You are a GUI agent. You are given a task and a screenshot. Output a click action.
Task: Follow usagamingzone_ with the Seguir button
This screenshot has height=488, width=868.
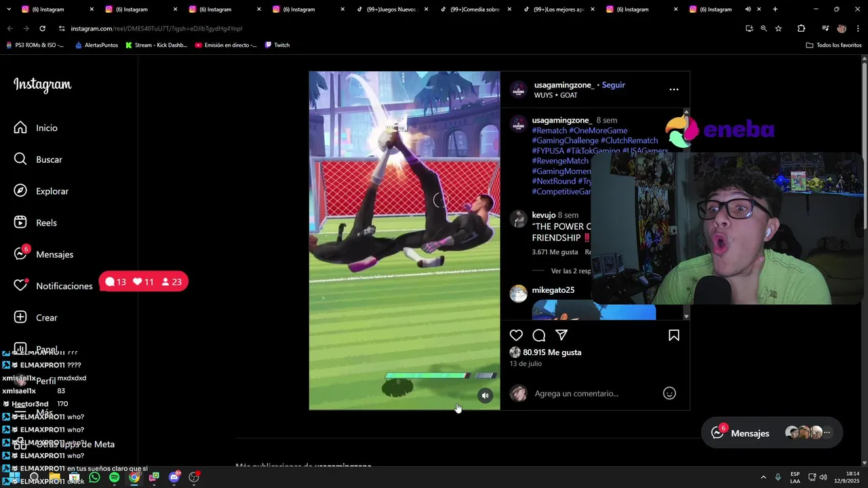tap(613, 85)
